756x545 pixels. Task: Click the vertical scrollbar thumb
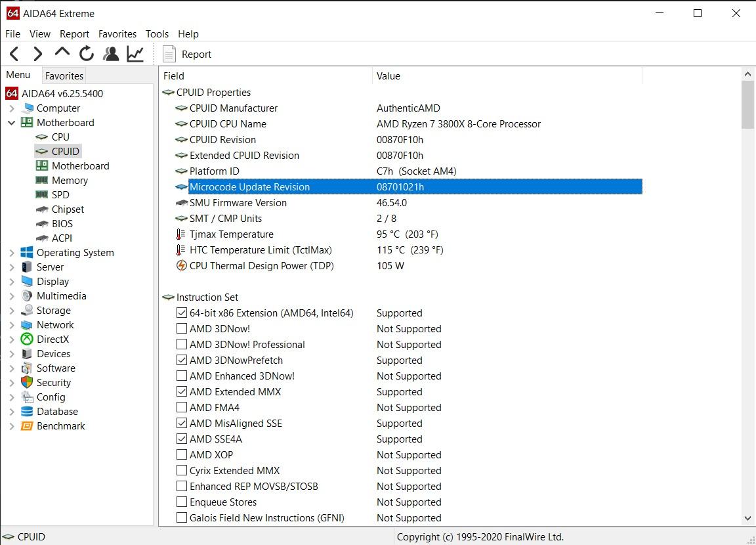pos(747,104)
